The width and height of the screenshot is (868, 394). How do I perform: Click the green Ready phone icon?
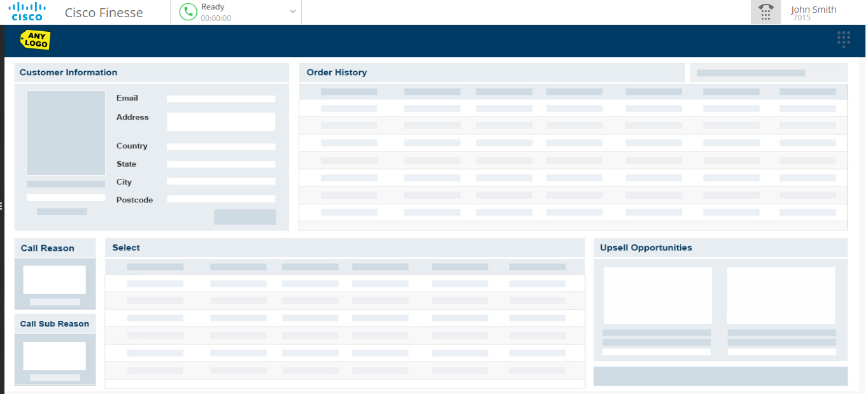pyautogui.click(x=188, y=11)
